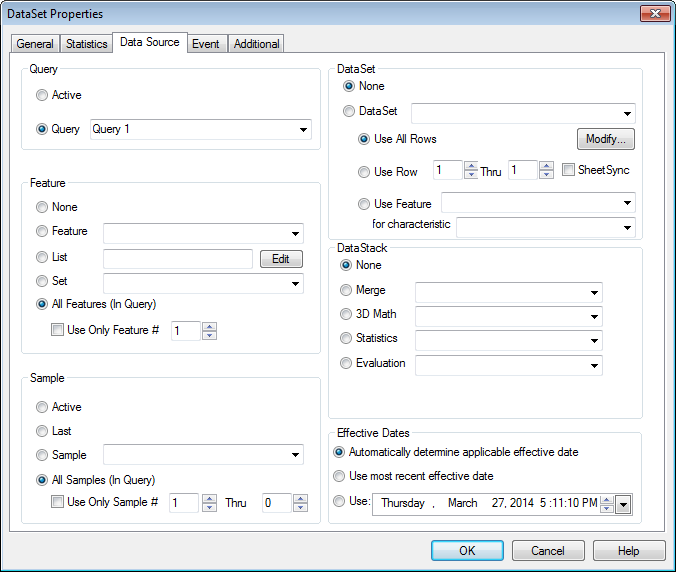Screen dimensions: 676x572
Task: Select the Active query radio button
Action: point(42,96)
